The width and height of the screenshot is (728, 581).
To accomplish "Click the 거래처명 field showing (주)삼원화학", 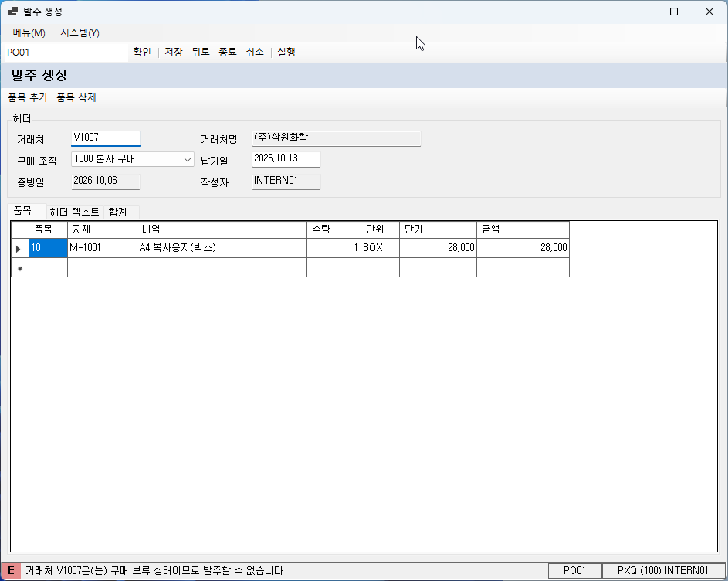I will pos(336,138).
